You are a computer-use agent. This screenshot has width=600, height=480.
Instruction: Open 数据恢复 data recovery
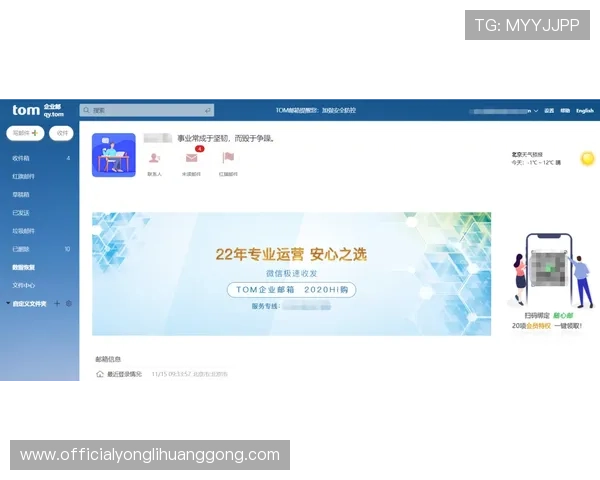24,267
